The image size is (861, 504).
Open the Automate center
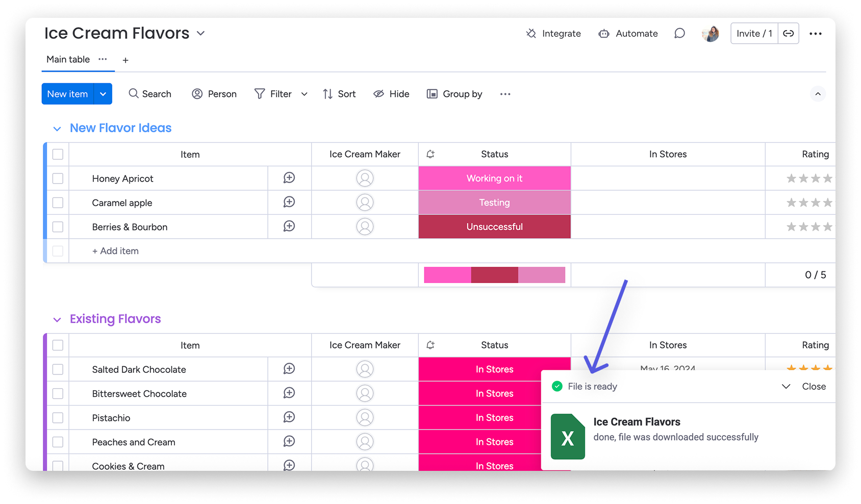pyautogui.click(x=628, y=34)
